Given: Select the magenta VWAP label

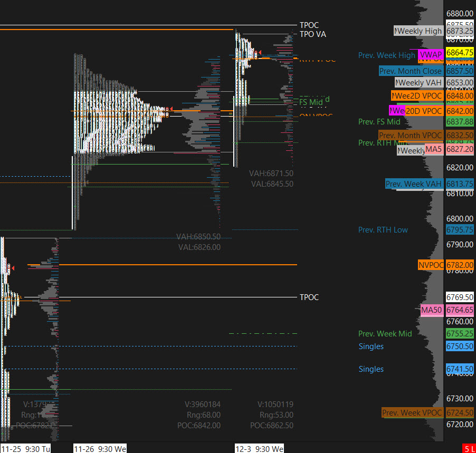Looking at the screenshot, I should pos(431,55).
